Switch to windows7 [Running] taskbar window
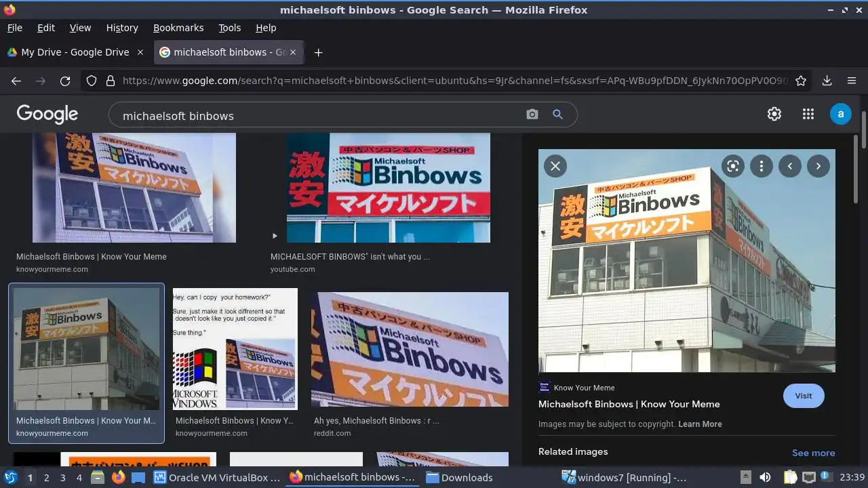Image resolution: width=868 pixels, height=488 pixels. pyautogui.click(x=625, y=477)
